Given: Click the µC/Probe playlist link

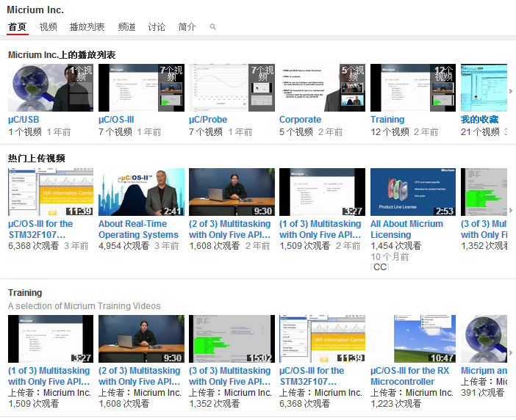Looking at the screenshot, I should (208, 120).
